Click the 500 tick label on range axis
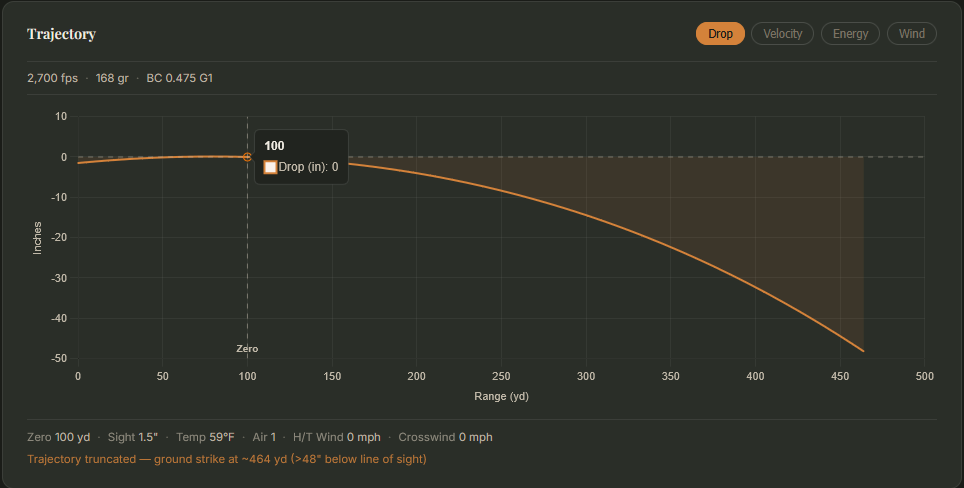964x488 pixels. coord(924,376)
